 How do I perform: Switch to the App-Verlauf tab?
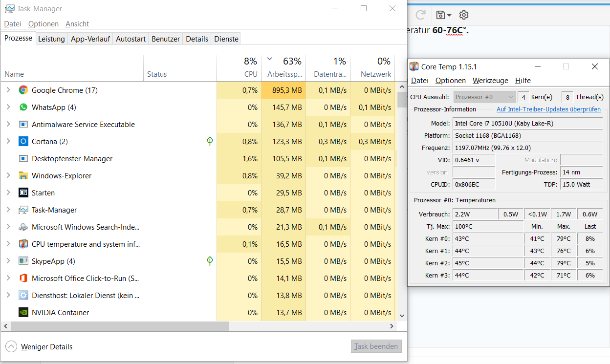pos(90,39)
